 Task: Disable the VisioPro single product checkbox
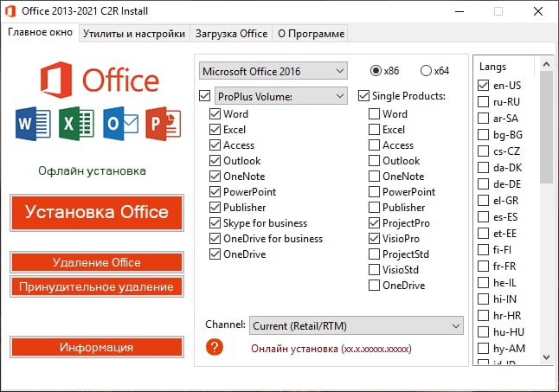click(x=374, y=239)
